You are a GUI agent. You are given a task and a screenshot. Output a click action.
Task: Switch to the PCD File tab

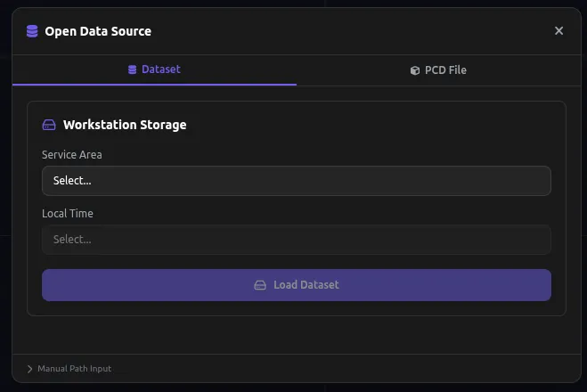(x=439, y=70)
